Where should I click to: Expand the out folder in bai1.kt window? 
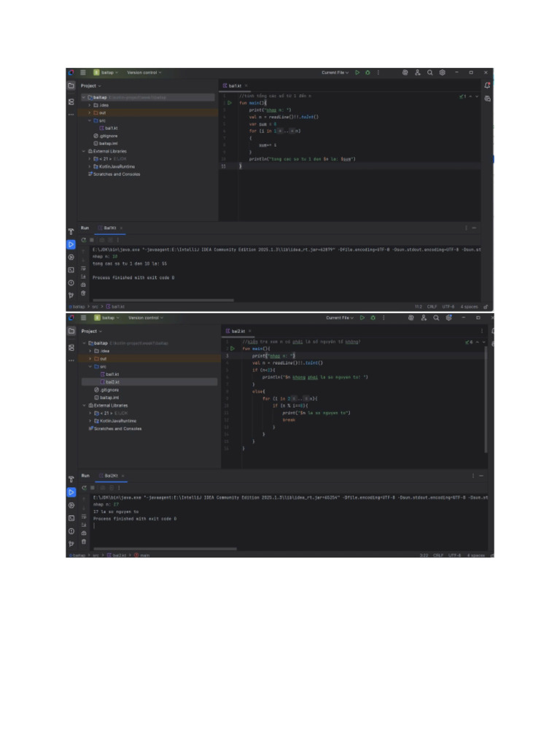pos(90,113)
